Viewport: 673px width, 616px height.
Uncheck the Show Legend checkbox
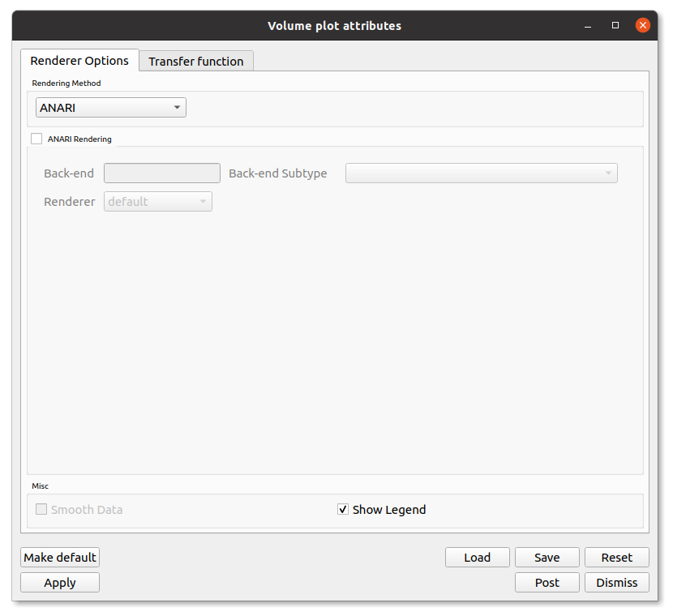pos(342,509)
